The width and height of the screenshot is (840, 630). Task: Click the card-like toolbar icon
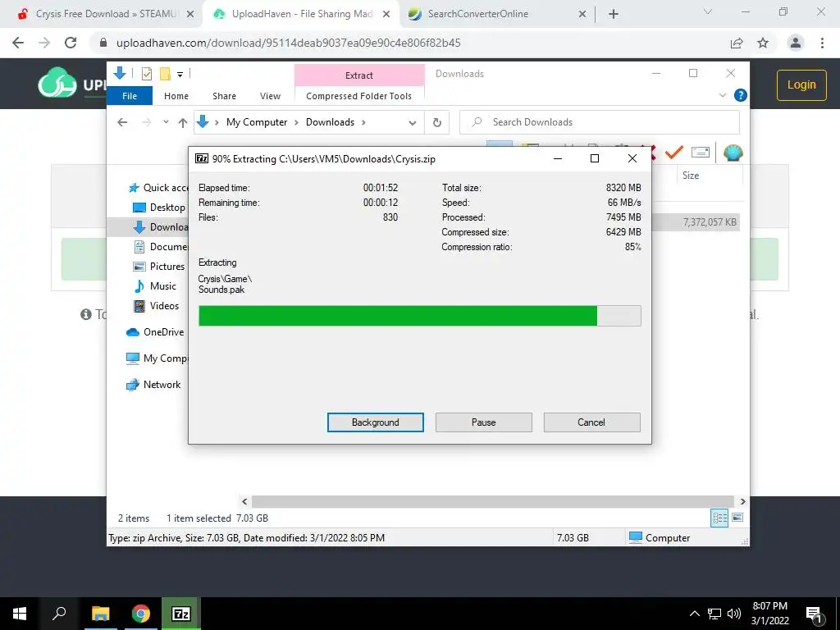[701, 153]
